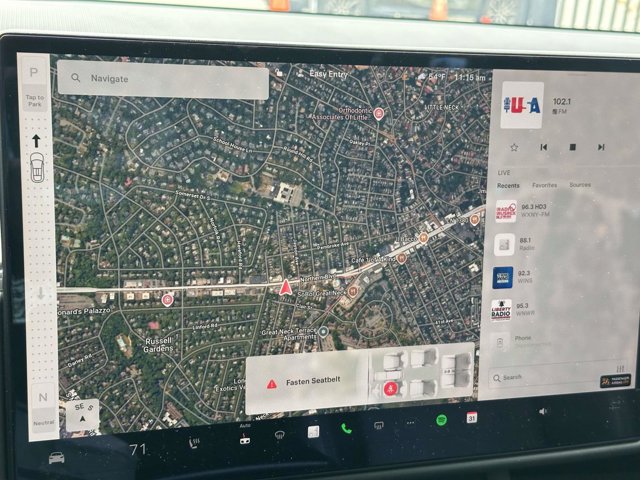Tap the red seatbelt seat indicator
The image size is (640, 480).
pos(391,389)
